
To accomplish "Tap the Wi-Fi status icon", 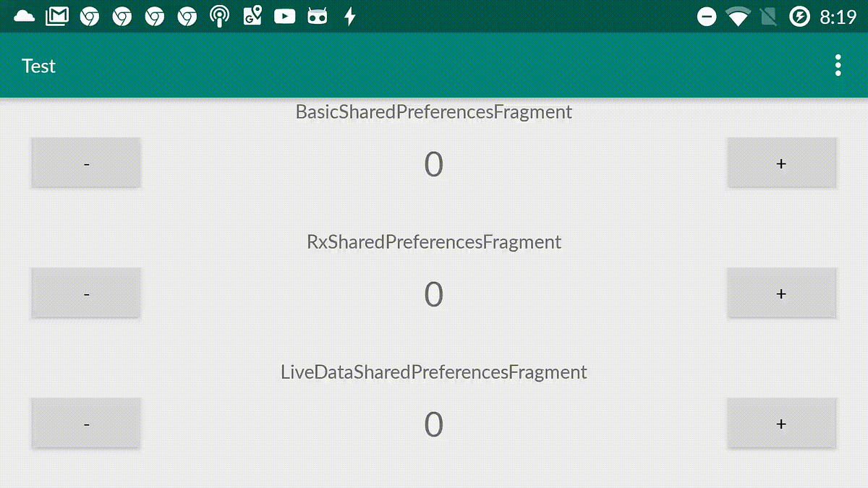I will point(739,15).
